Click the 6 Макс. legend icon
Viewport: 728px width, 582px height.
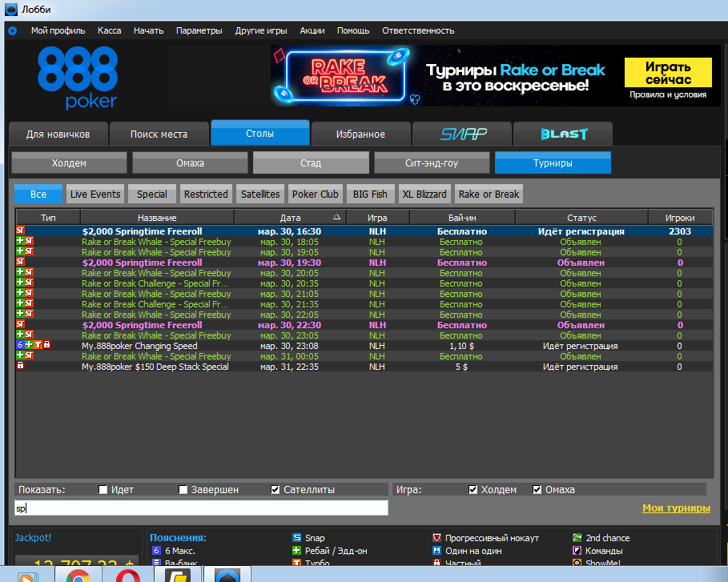coord(156,551)
